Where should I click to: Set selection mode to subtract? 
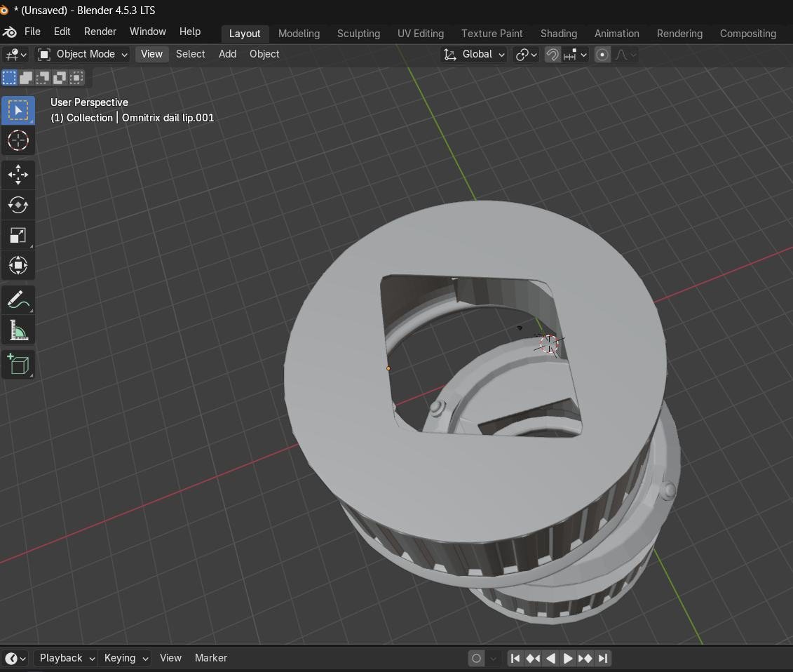43,77
